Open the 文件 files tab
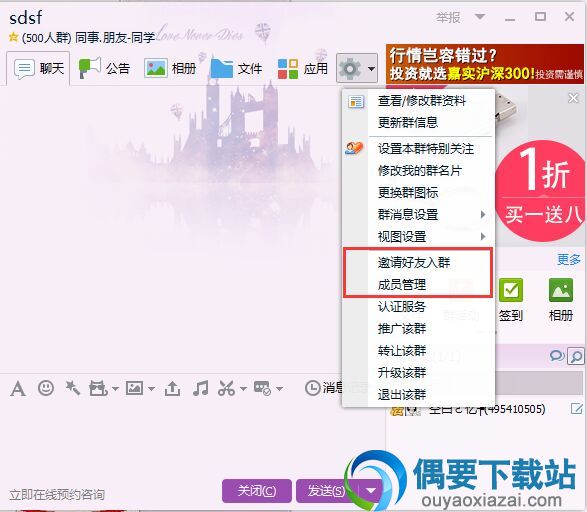Image resolution: width=587 pixels, height=512 pixels. click(236, 68)
